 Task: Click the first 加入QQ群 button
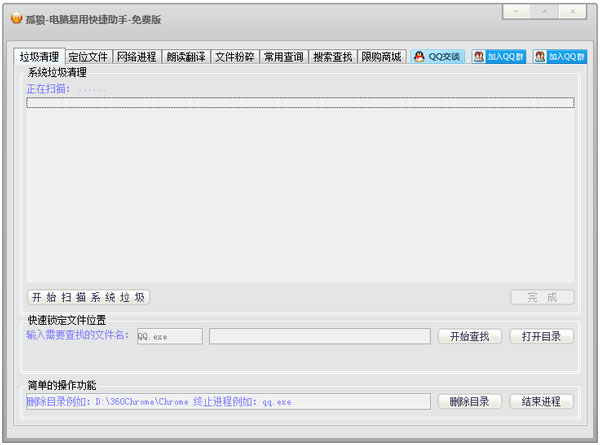(x=499, y=57)
